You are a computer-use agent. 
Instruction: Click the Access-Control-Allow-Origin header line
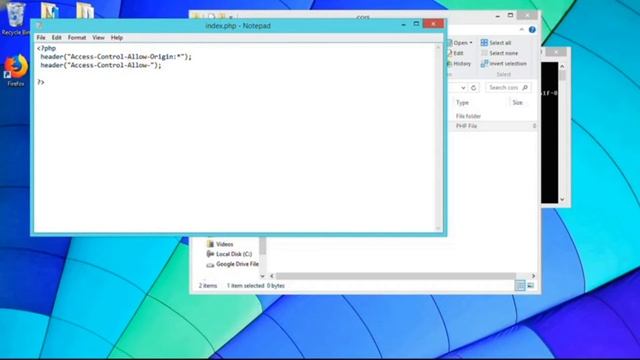116,57
